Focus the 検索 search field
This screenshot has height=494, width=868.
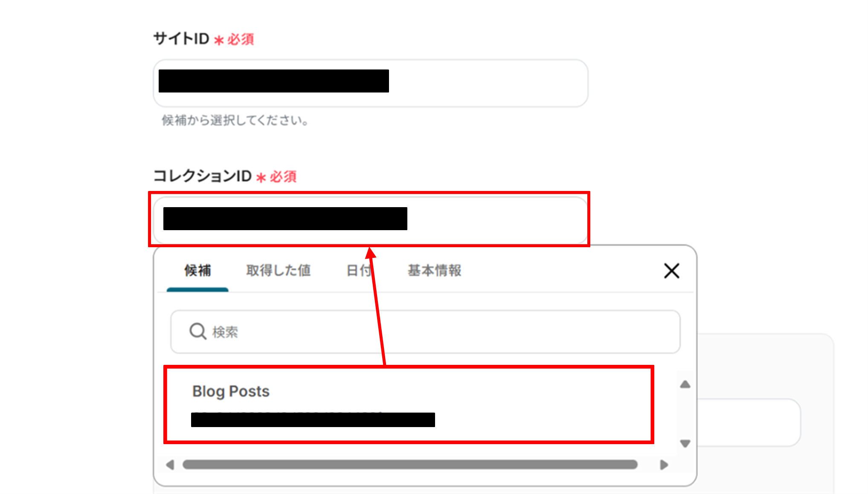(x=425, y=332)
